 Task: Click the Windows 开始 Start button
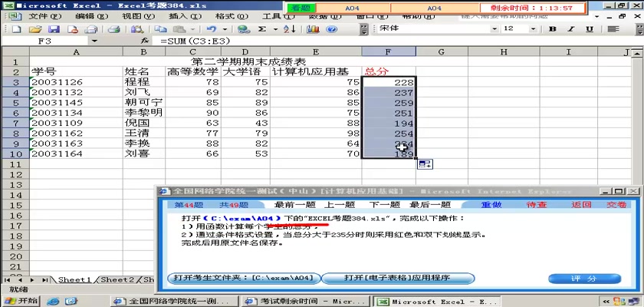click(x=21, y=301)
